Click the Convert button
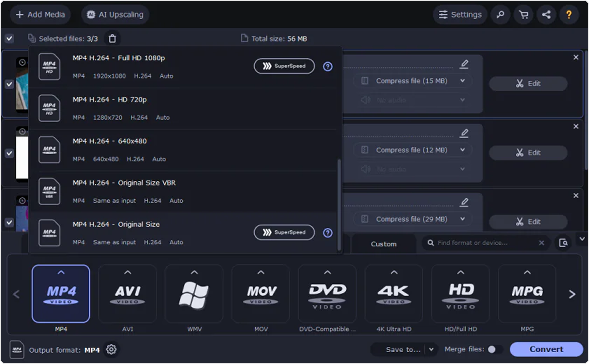This screenshot has height=364, width=589. 546,349
